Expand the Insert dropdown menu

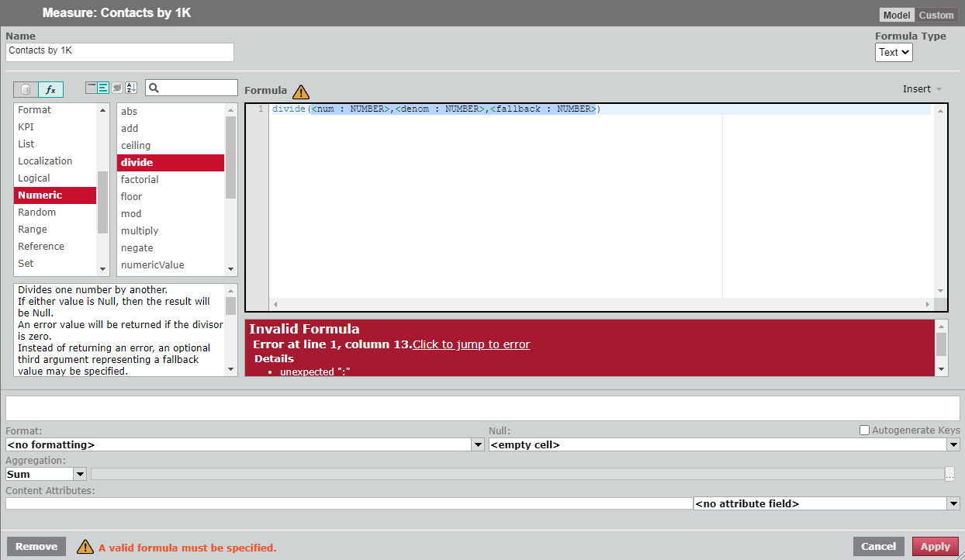(922, 88)
